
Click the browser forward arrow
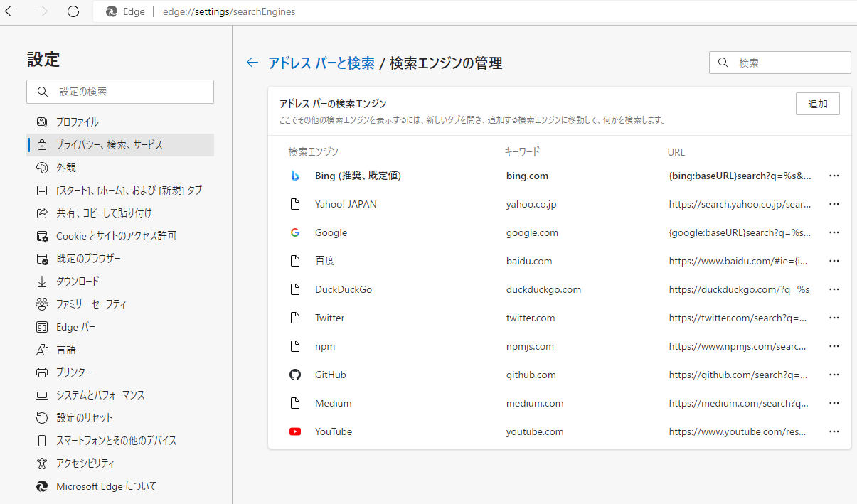[42, 11]
